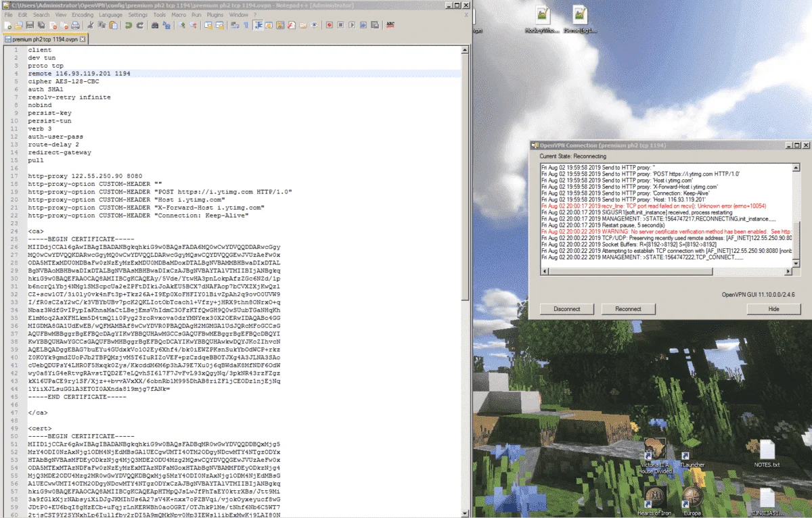The image size is (812, 518).
Task: Click the Copy toolbar icon
Action: pos(101,25)
